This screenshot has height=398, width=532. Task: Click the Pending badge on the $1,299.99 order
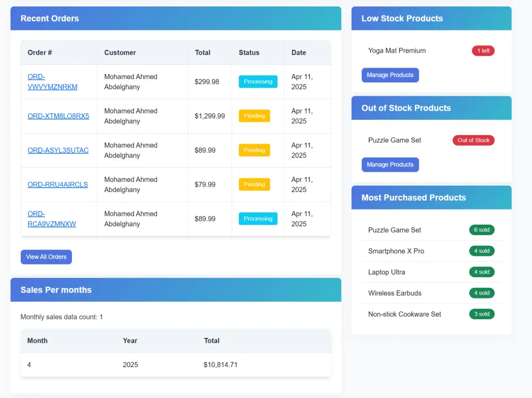coord(254,115)
